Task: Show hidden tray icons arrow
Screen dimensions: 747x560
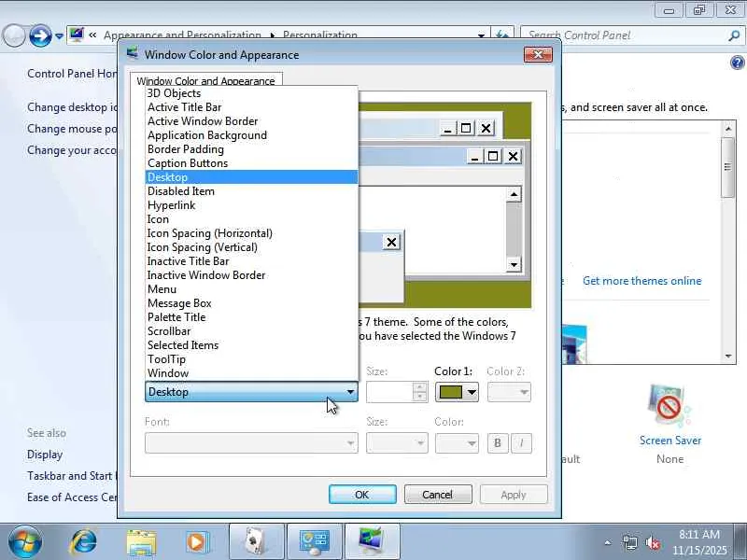Action: point(608,542)
